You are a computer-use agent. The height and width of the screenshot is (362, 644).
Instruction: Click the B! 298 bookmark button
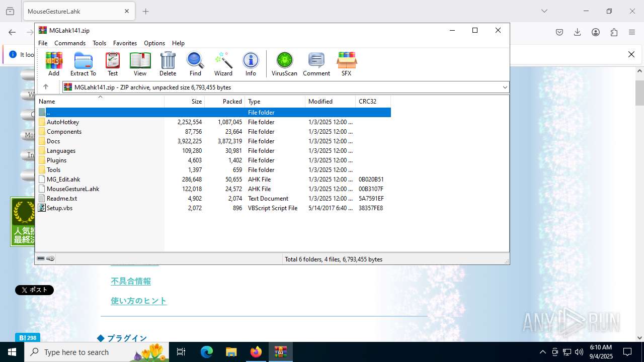point(27,338)
